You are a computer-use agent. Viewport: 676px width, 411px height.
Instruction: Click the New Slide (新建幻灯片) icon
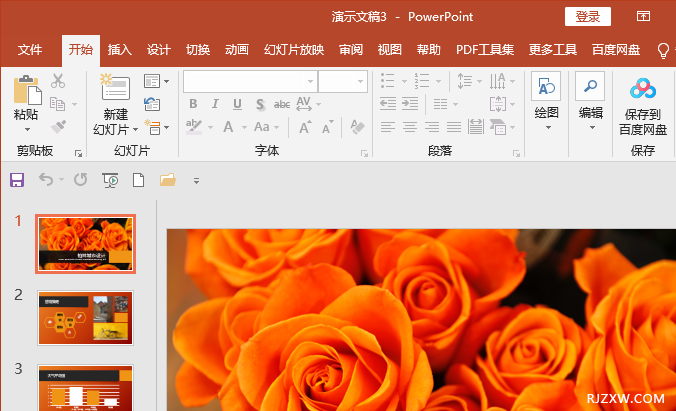(x=116, y=88)
